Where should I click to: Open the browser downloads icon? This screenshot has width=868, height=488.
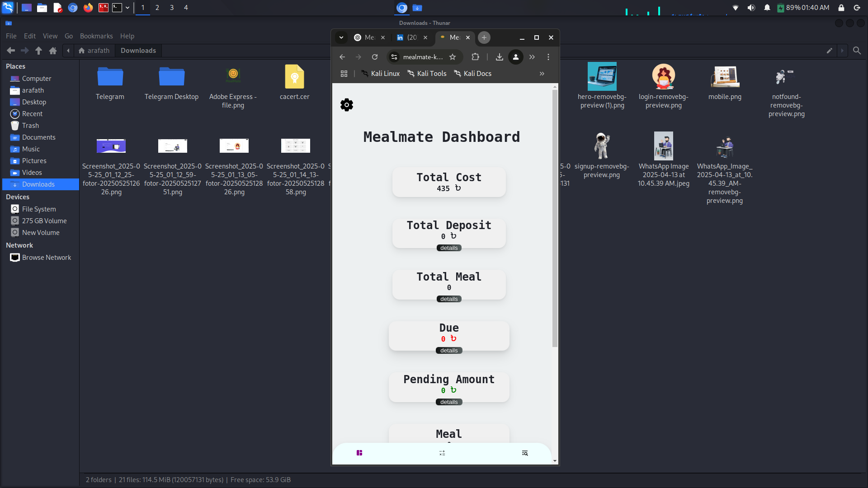tap(500, 57)
